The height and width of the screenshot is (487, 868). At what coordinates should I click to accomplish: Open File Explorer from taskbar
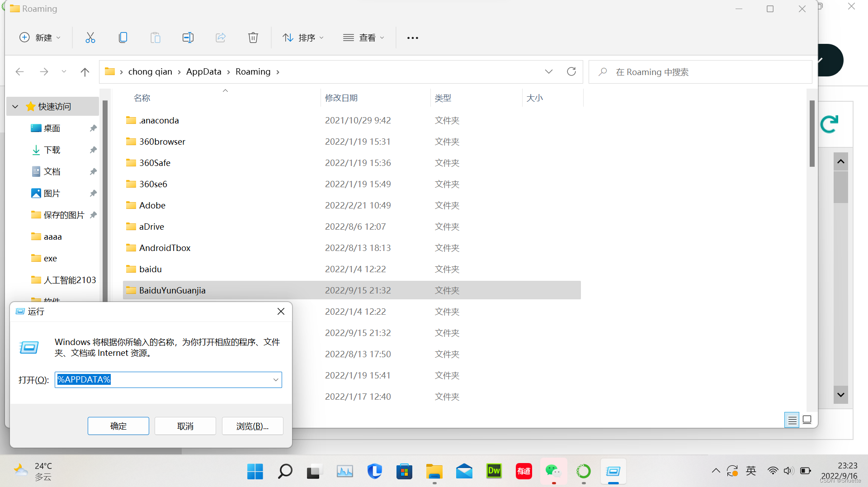coord(434,471)
